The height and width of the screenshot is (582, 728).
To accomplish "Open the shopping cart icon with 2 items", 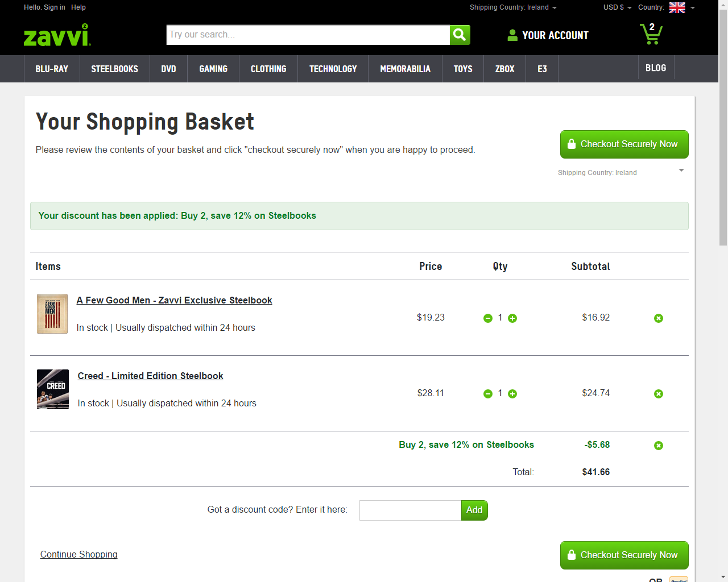I will pos(651,34).
